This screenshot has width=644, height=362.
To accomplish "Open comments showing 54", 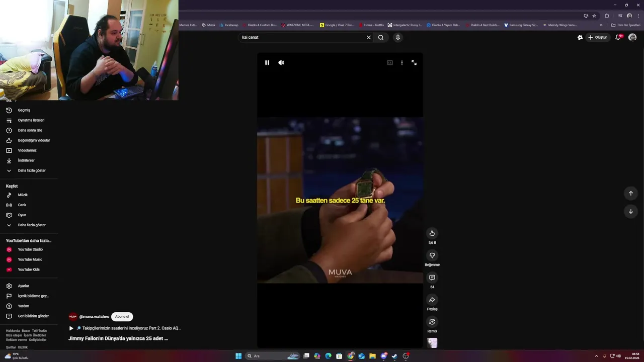I will click(x=432, y=278).
